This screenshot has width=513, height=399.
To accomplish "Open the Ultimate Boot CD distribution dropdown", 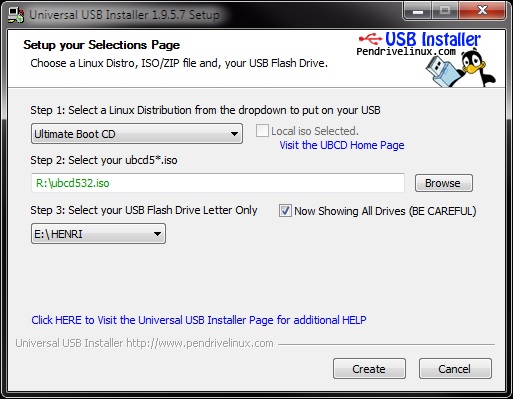I will (x=137, y=134).
